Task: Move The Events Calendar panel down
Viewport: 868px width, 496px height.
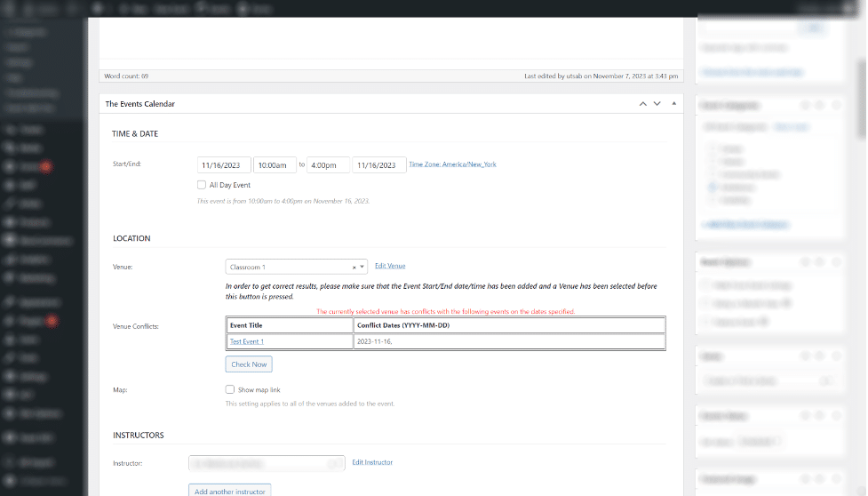Action: 657,104
